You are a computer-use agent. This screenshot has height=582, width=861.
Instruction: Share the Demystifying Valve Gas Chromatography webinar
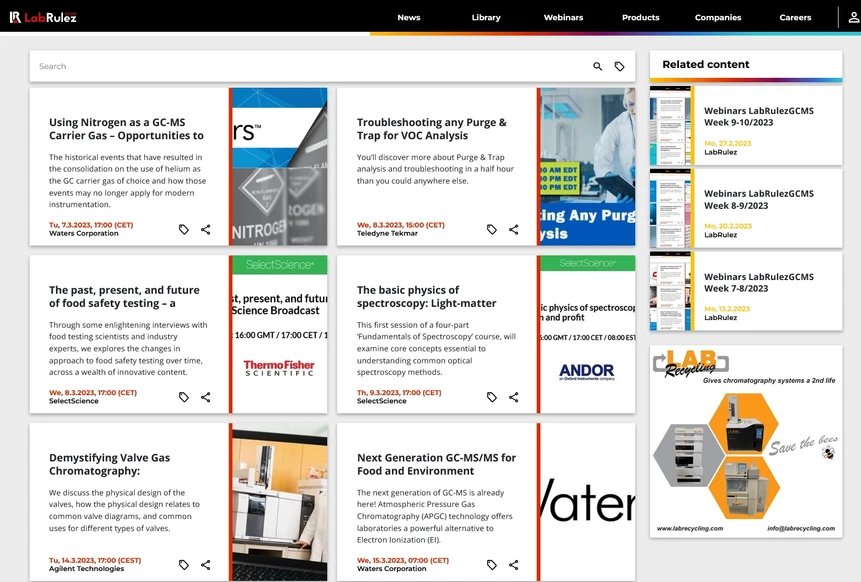[205, 564]
